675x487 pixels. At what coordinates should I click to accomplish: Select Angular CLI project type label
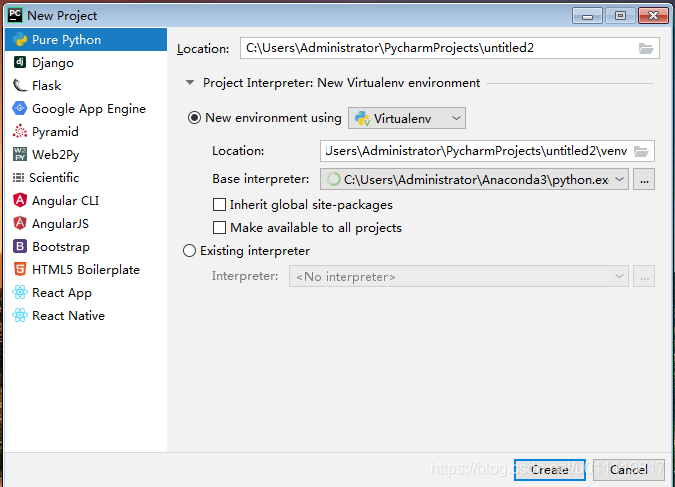click(65, 201)
